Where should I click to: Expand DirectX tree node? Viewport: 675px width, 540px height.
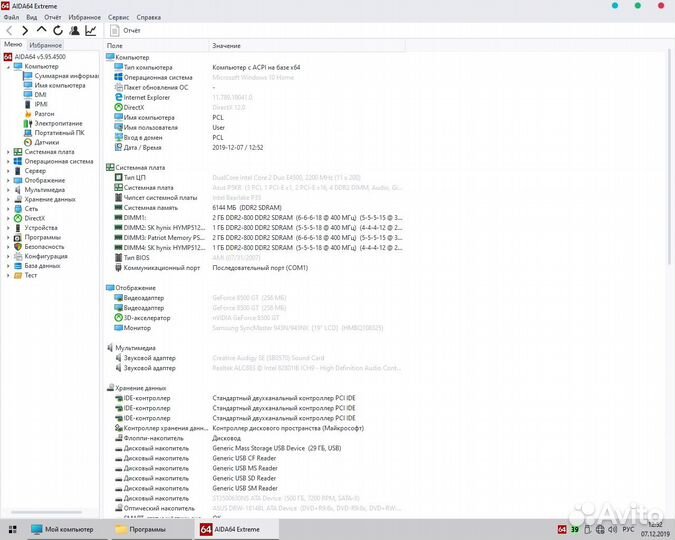(x=8, y=218)
